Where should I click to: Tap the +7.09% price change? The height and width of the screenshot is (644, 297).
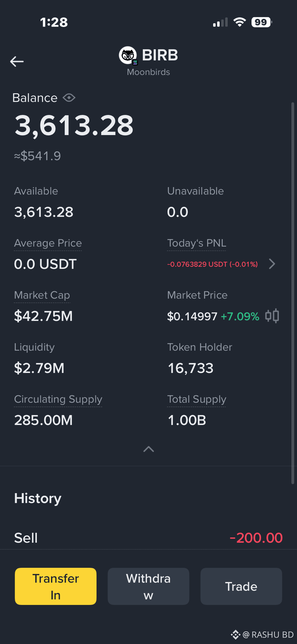[x=240, y=316]
